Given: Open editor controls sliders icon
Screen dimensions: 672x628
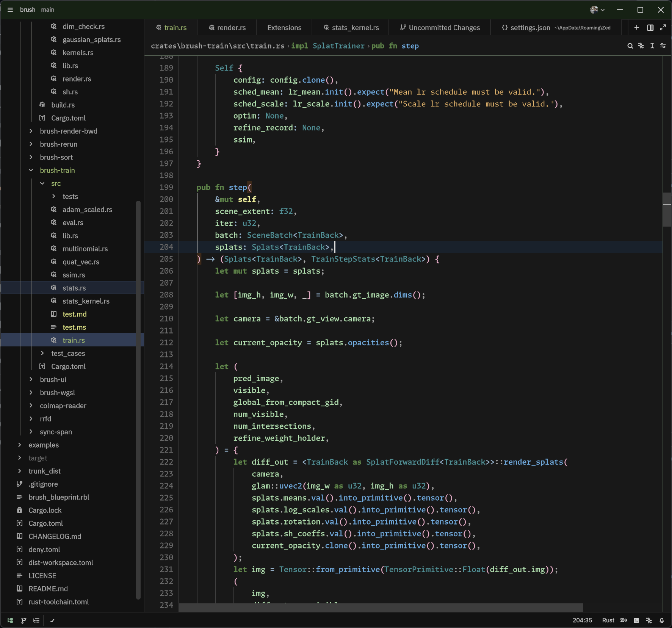Looking at the screenshot, I should [663, 46].
